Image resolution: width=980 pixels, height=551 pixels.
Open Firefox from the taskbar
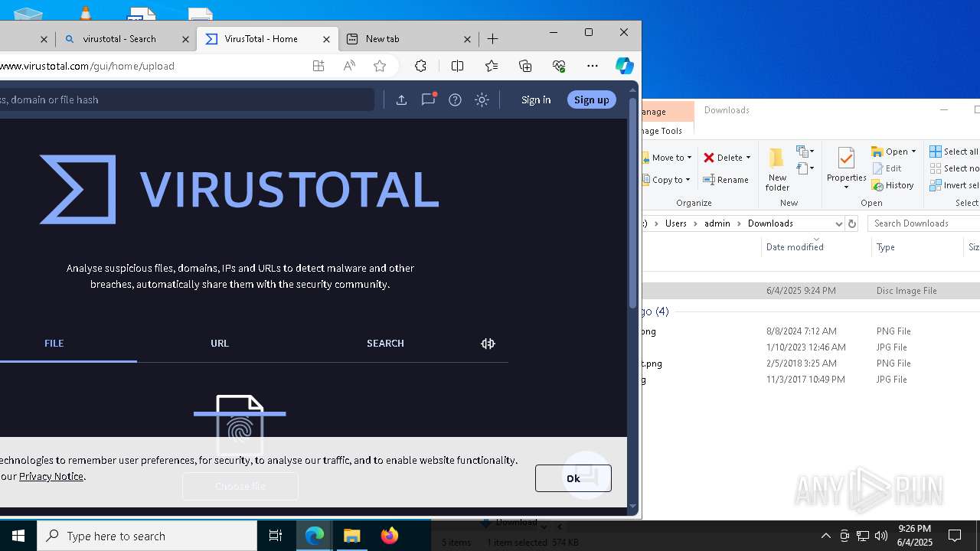(x=390, y=536)
